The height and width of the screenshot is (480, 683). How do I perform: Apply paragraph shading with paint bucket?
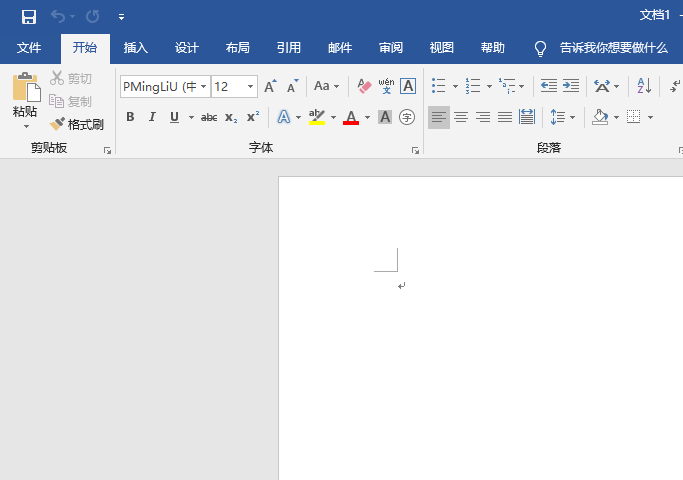click(x=600, y=117)
